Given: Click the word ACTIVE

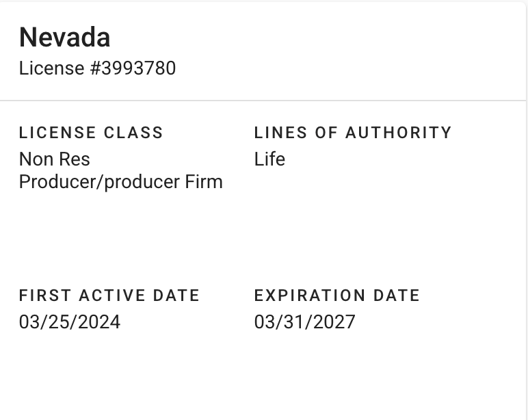Looking at the screenshot, I should click(114, 296).
